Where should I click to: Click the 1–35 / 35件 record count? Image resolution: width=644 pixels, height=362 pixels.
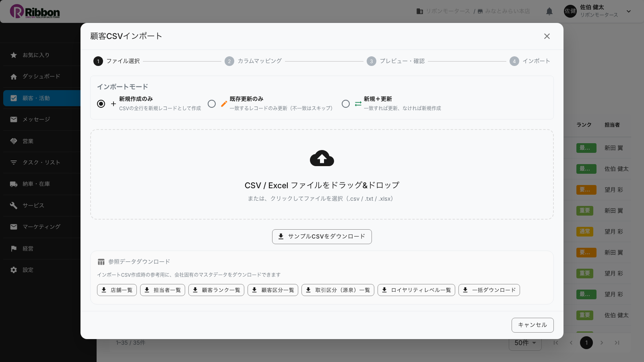(131, 343)
